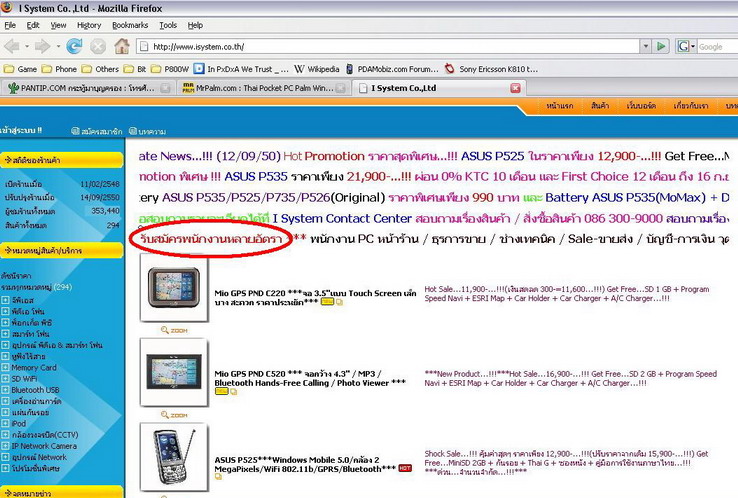
Task: Click the ASUS P525 phone thumbnail
Action: (x=174, y=457)
